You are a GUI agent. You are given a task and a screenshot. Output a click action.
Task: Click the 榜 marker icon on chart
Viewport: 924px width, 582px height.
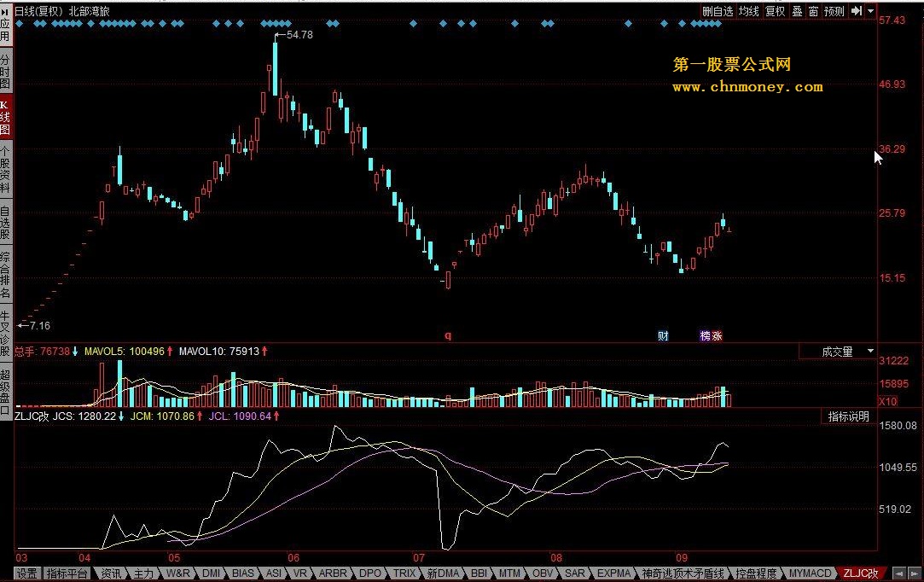(706, 336)
